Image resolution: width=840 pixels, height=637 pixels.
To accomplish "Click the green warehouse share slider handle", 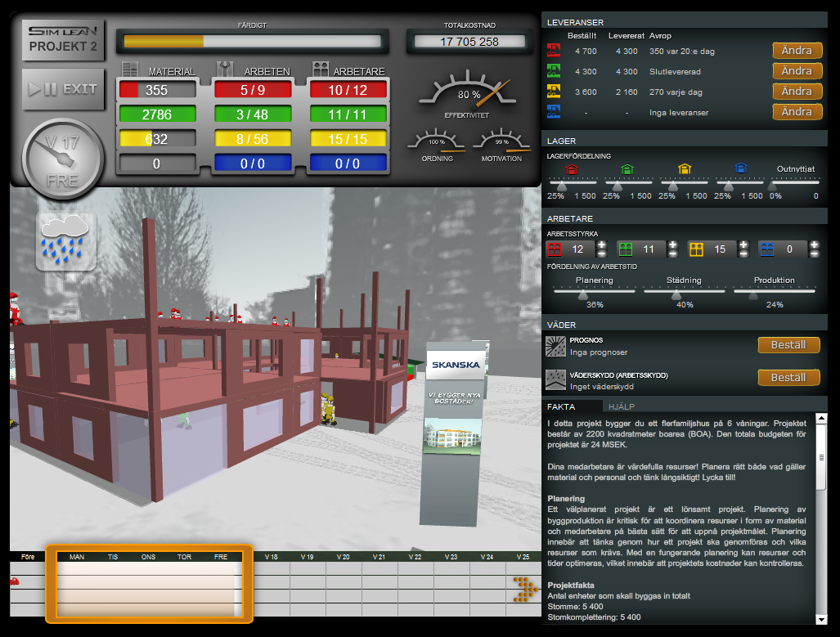I will (x=618, y=186).
